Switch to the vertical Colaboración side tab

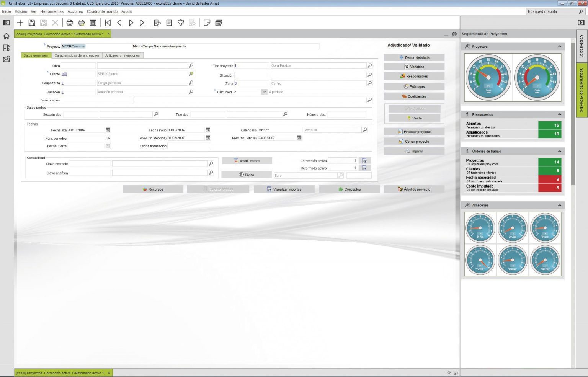tap(581, 46)
